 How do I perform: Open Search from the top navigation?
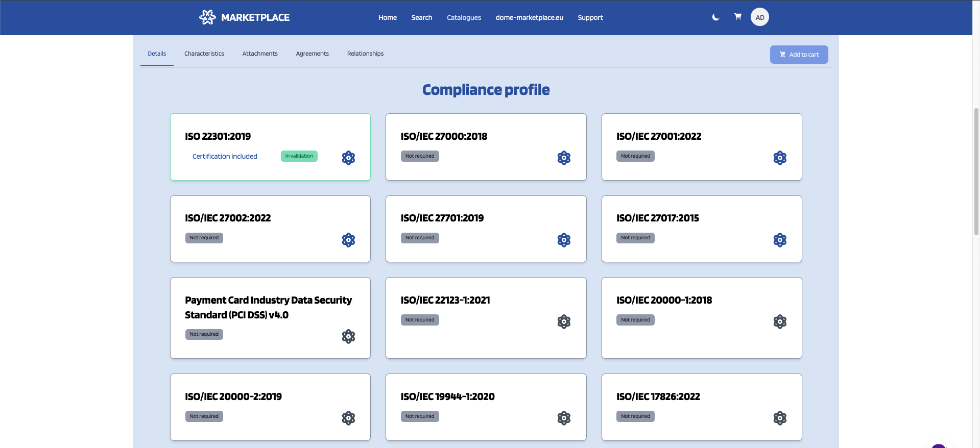[x=422, y=17]
